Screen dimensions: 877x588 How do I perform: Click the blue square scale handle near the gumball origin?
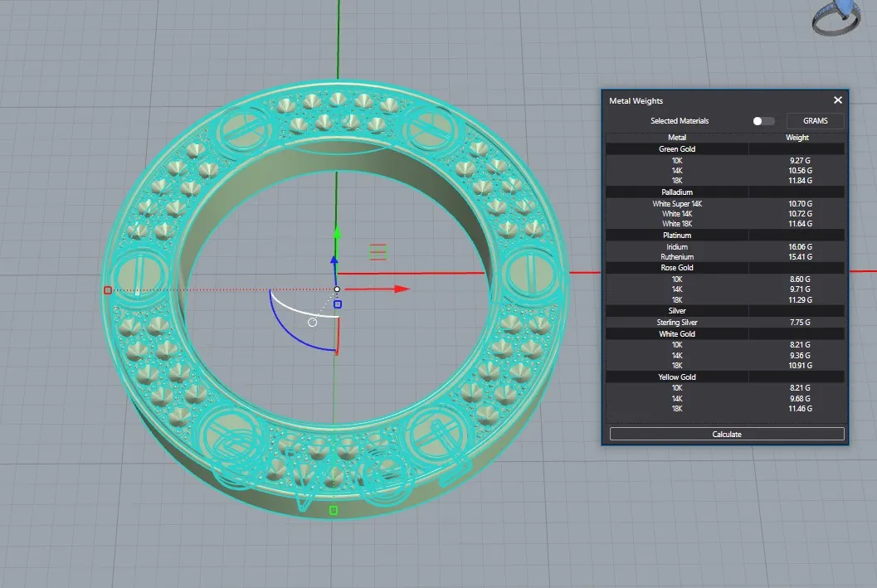[338, 304]
